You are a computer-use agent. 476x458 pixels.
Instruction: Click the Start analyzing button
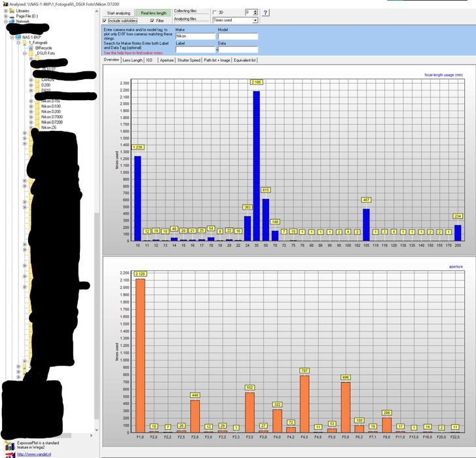coord(119,13)
